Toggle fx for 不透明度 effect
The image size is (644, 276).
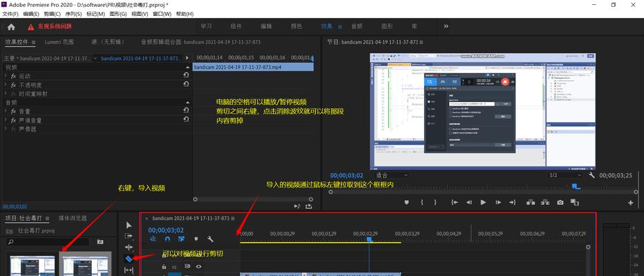pos(13,86)
